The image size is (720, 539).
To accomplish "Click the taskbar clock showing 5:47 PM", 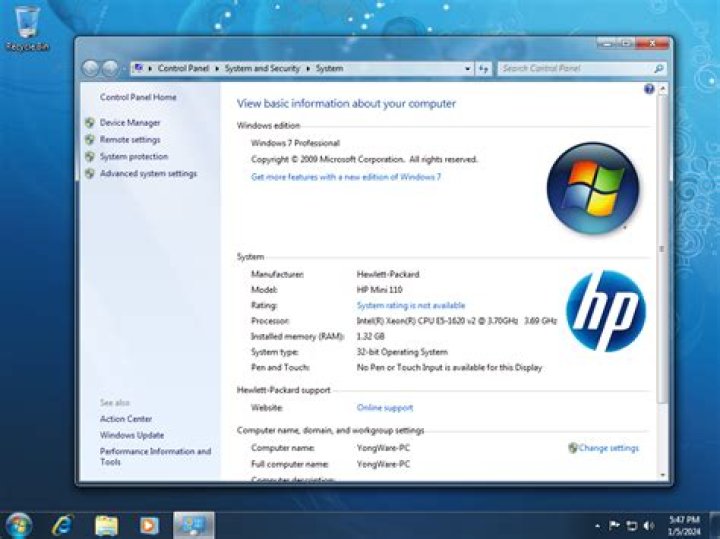I will click(x=684, y=525).
